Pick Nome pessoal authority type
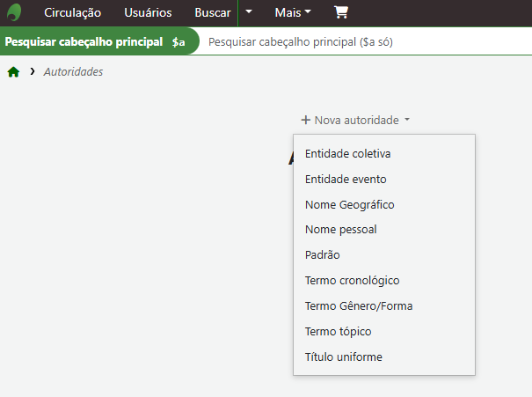The image size is (532, 397). coord(340,230)
